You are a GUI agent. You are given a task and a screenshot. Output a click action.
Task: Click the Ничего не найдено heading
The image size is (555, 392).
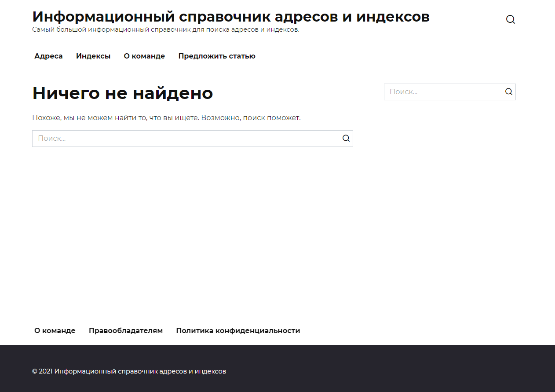[x=123, y=93]
